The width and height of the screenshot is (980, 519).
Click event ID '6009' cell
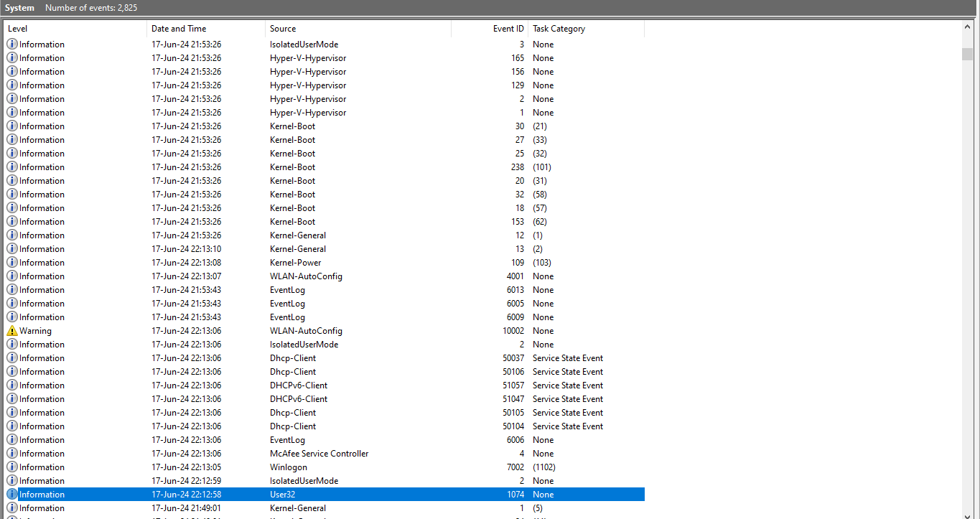515,317
